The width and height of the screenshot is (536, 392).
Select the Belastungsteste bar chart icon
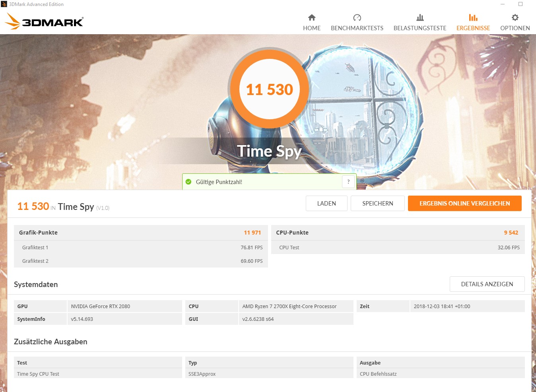419,17
